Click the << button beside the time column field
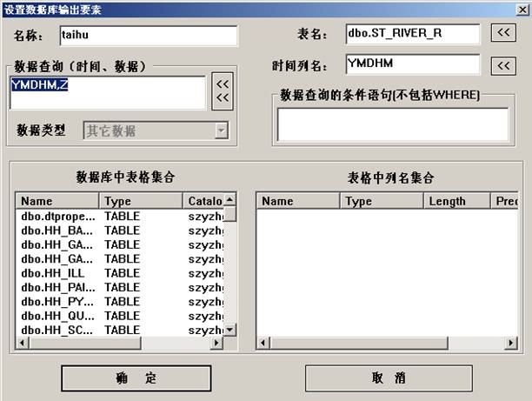 [503, 66]
